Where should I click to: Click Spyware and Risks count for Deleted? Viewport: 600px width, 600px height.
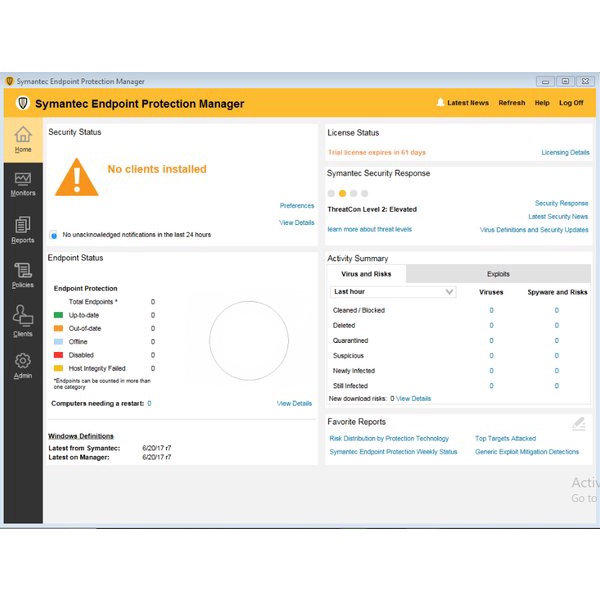[557, 325]
